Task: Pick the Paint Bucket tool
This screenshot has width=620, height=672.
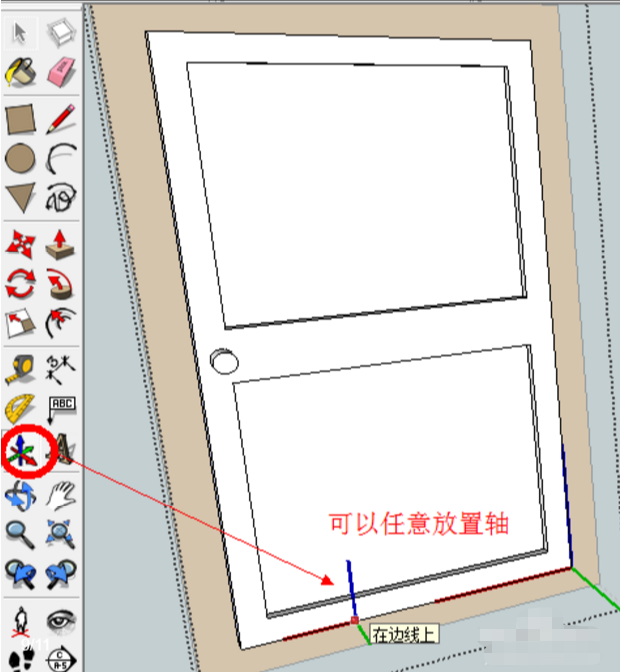Action: [x=20, y=72]
